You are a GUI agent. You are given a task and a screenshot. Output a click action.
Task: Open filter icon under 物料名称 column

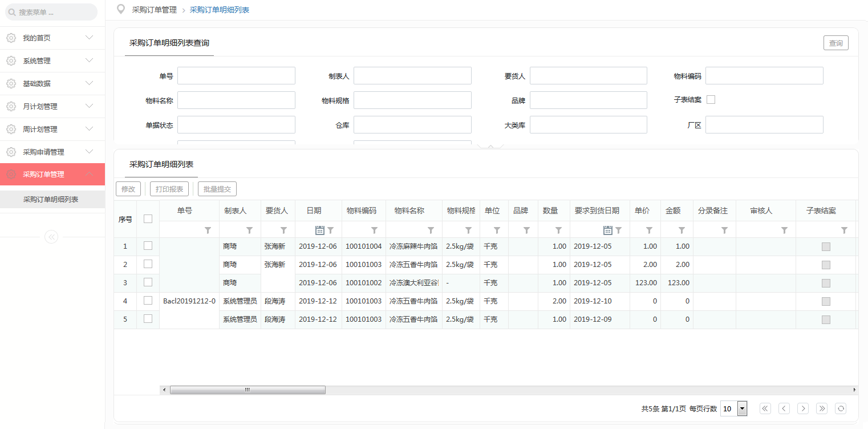[431, 230]
